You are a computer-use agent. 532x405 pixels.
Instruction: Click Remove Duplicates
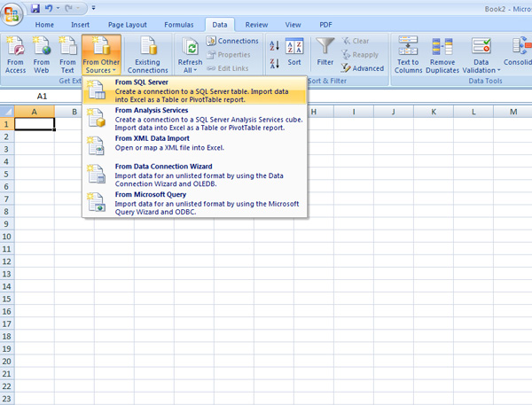(442, 55)
